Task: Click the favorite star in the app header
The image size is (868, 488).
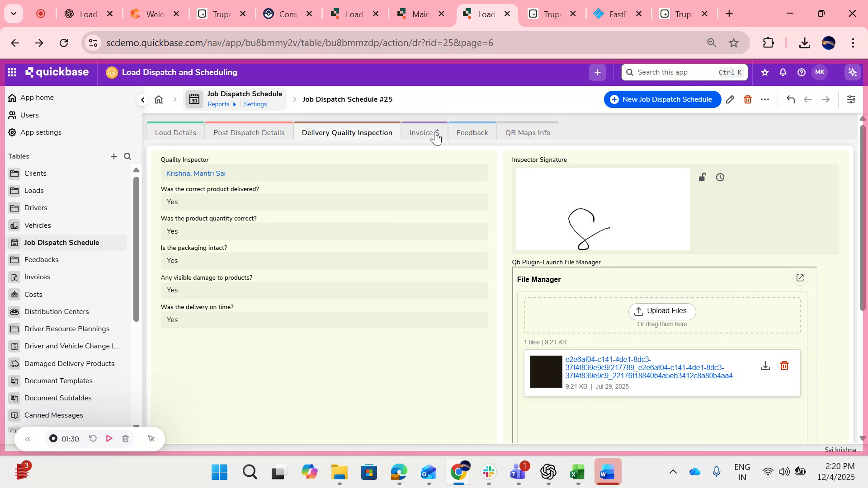Action: pos(764,72)
